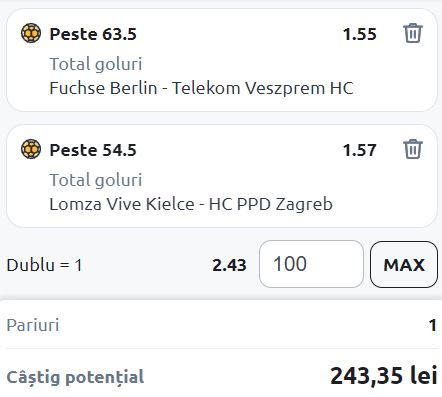Click the 1.55 odds value

pyautogui.click(x=360, y=34)
